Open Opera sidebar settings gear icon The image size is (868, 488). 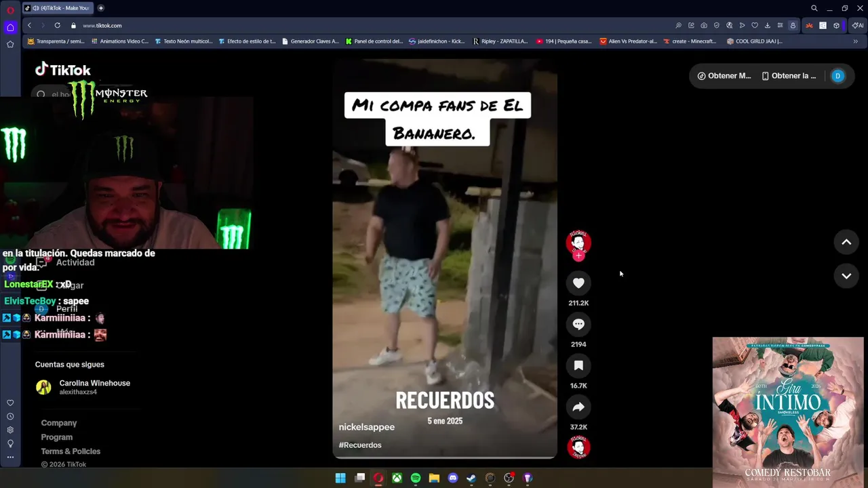10,430
